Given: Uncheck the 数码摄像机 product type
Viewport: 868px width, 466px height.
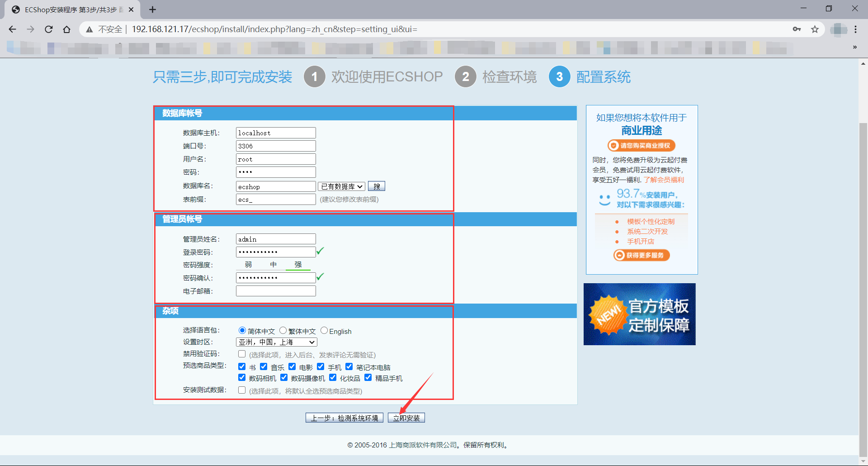Looking at the screenshot, I should point(284,377).
